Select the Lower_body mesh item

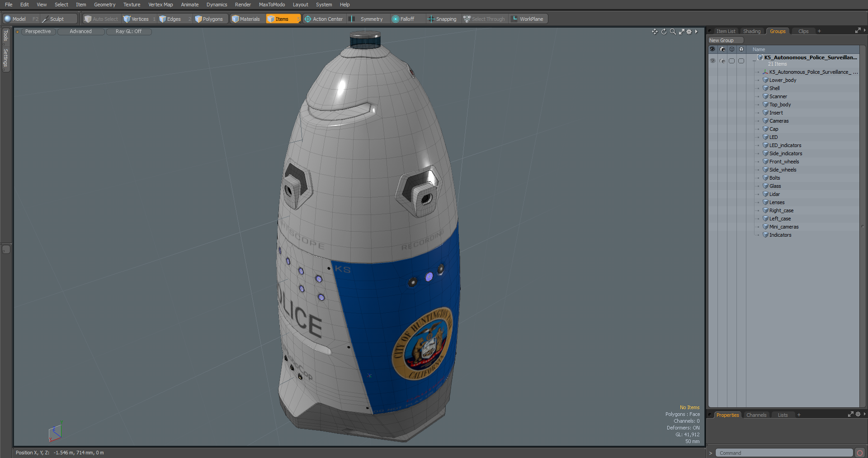pyautogui.click(x=783, y=80)
